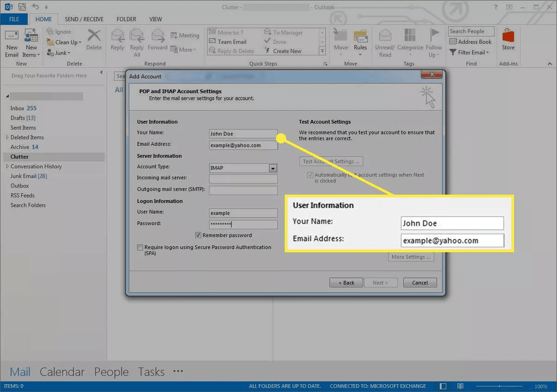This screenshot has height=392, width=557.
Task: Click the Unread/Read envelope icon
Action: tap(385, 36)
